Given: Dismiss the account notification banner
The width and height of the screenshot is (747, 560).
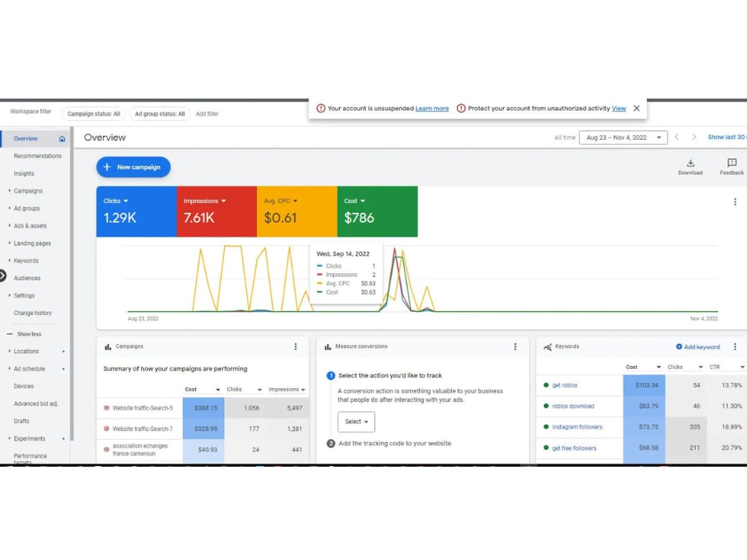Looking at the screenshot, I should coord(636,108).
